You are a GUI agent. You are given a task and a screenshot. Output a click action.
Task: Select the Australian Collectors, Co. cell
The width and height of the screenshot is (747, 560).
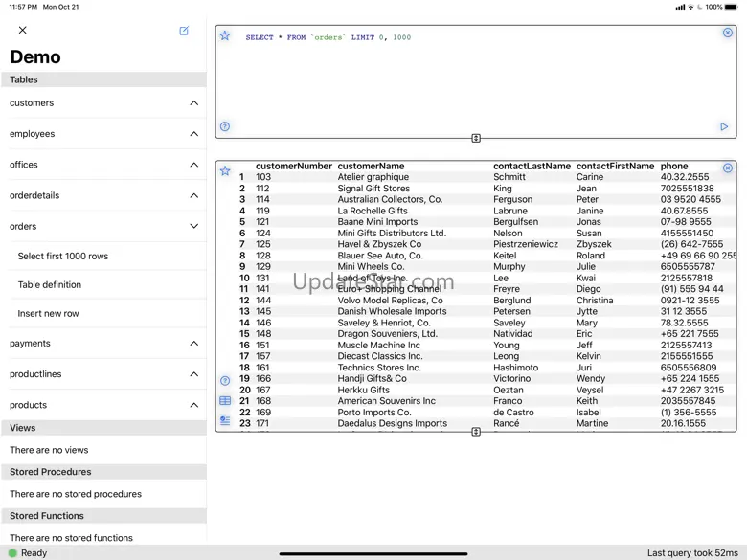click(x=390, y=199)
